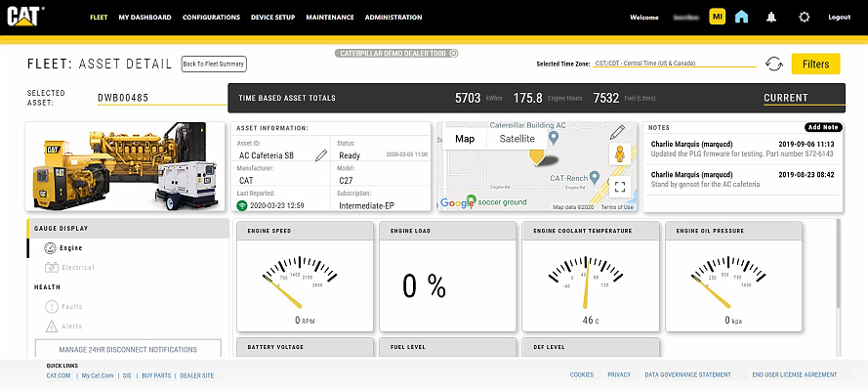Select note dated 2019-09-06 11:13
Screen dimensions: 868x391
pyautogui.click(x=742, y=149)
